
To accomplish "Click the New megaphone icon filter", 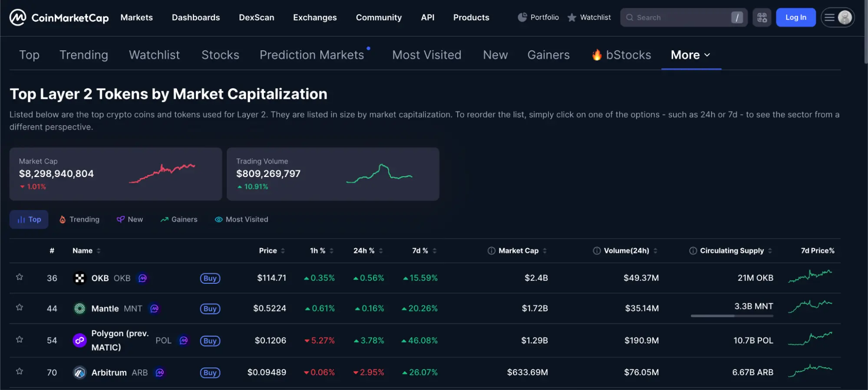I will (x=120, y=220).
